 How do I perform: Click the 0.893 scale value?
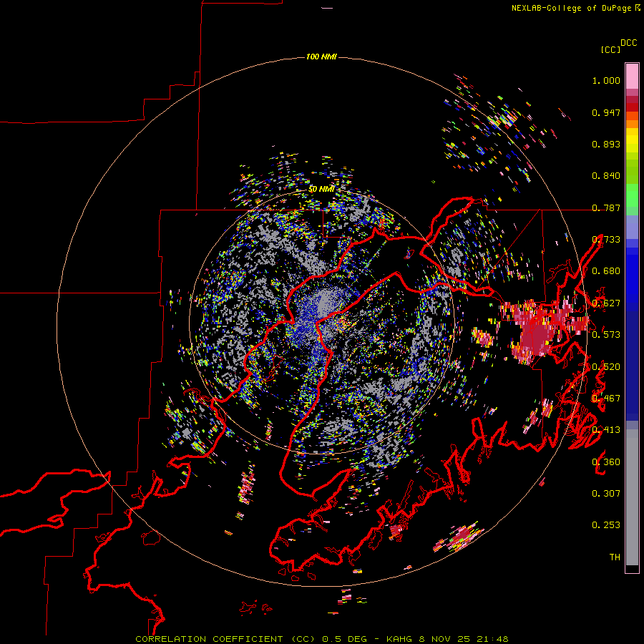[606, 144]
